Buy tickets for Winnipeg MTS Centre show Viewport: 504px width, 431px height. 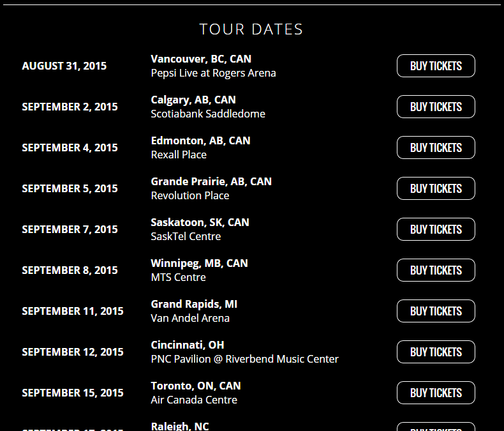tap(436, 270)
